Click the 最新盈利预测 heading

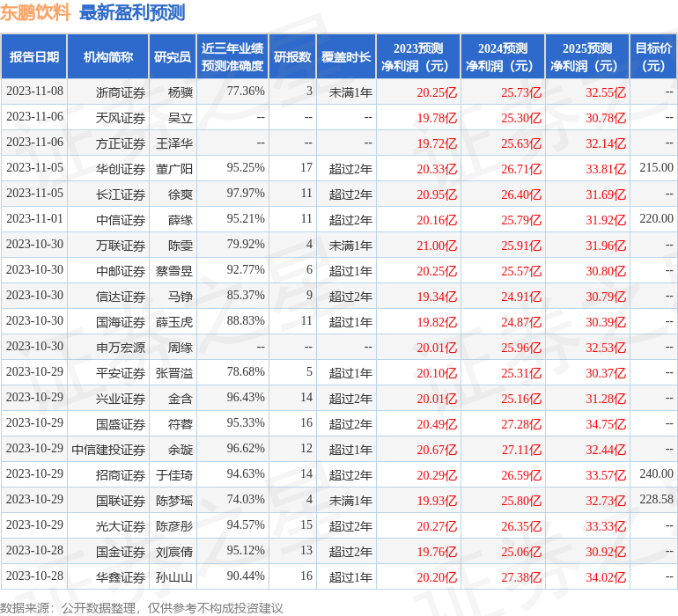click(x=132, y=12)
